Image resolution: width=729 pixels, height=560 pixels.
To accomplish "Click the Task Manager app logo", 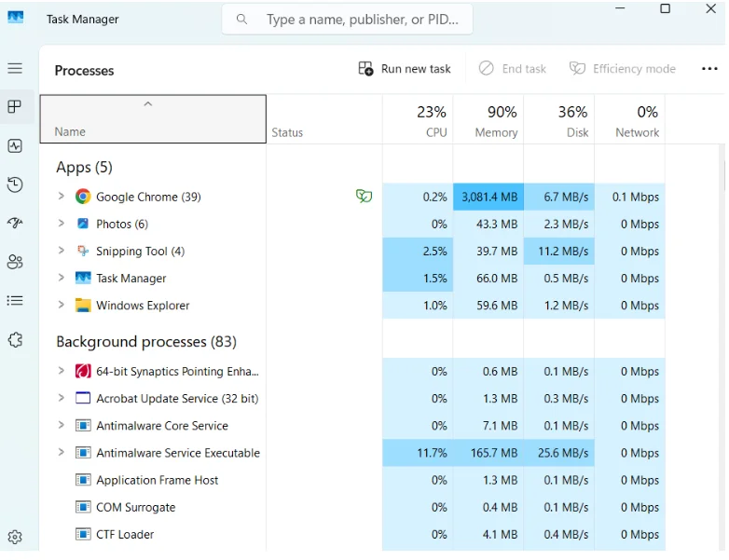I will tap(15, 18).
